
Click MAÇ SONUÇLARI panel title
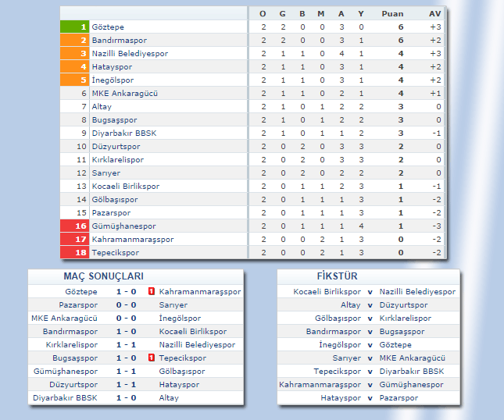pos(103,276)
